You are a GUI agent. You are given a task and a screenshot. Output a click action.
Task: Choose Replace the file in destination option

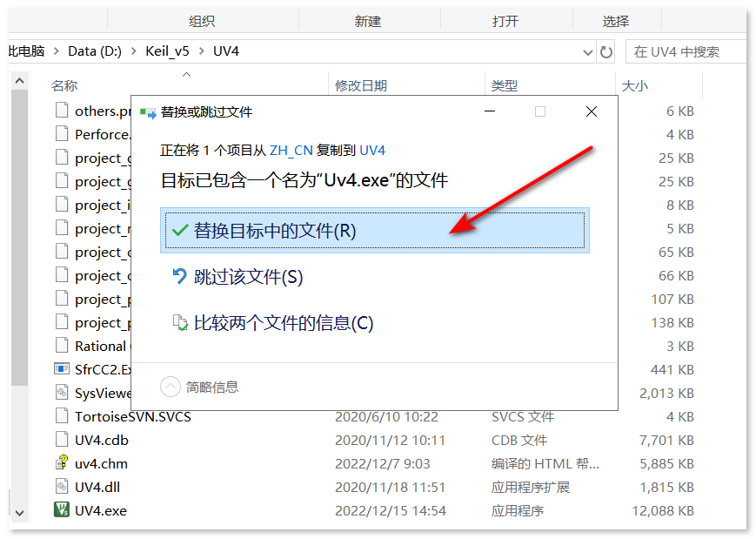(x=375, y=231)
